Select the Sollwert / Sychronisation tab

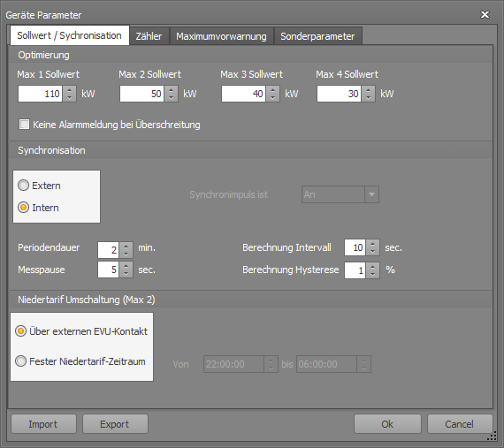[70, 35]
